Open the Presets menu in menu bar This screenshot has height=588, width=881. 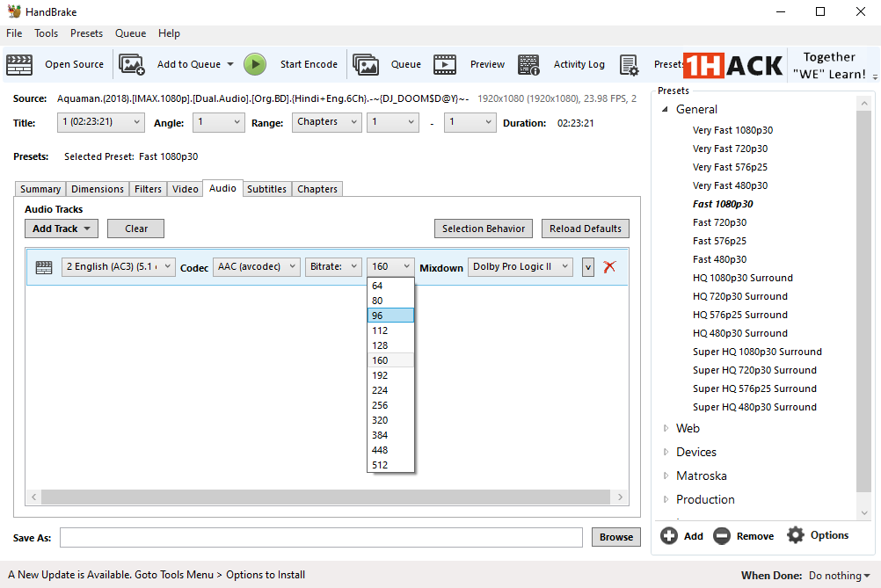86,33
